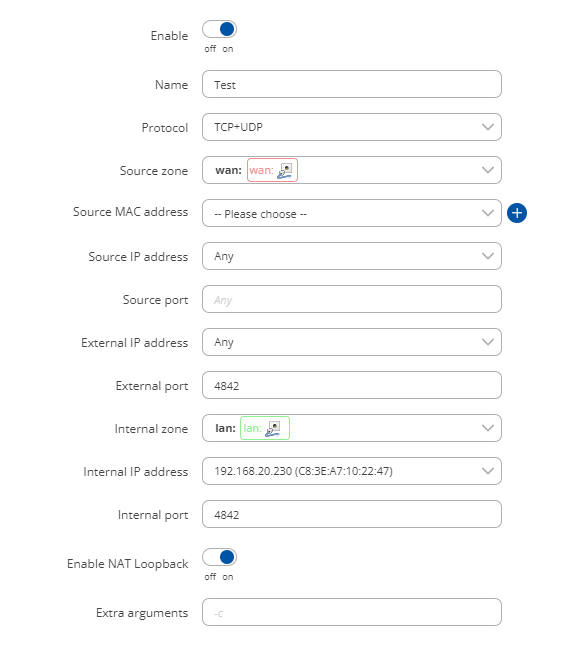561x669 pixels.
Task: Click the Name field containing Test
Action: pyautogui.click(x=352, y=84)
